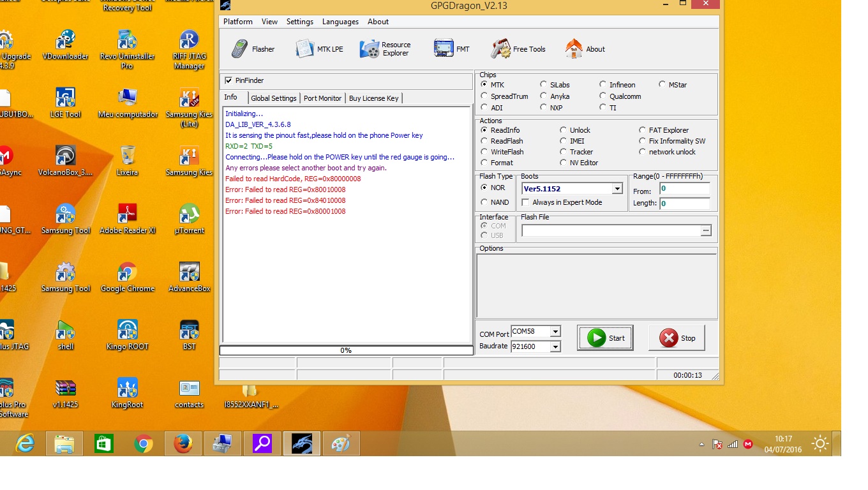Enable Always in Expert Mode
Viewport: 868px width, 490px height.
point(525,202)
